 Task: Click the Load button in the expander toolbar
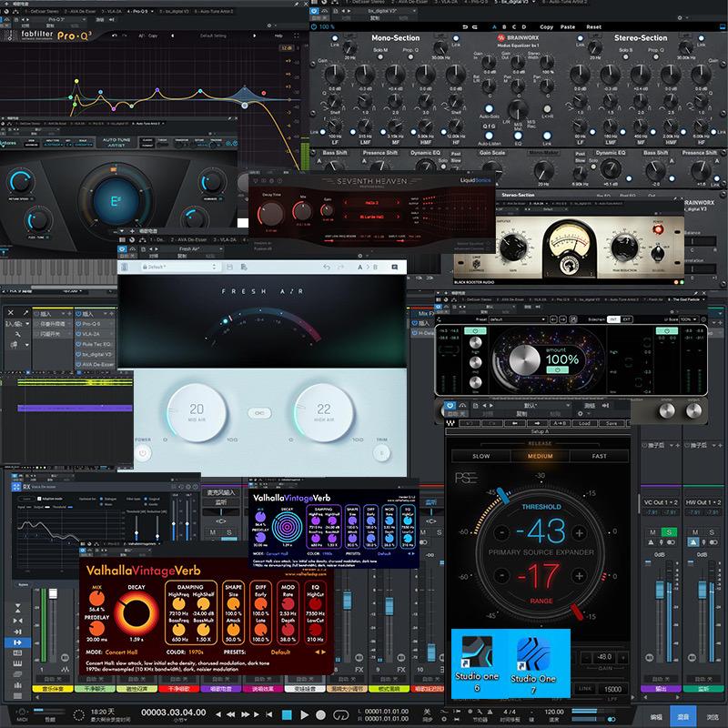pyautogui.click(x=583, y=423)
